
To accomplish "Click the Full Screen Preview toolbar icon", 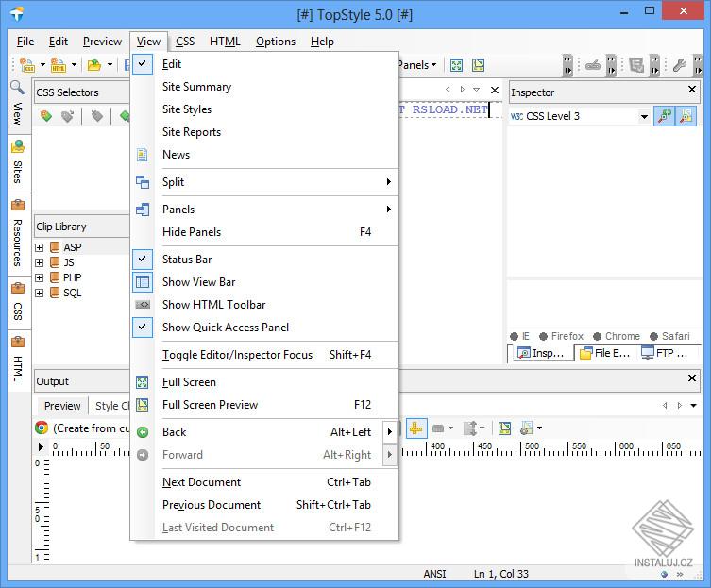I will click(478, 65).
